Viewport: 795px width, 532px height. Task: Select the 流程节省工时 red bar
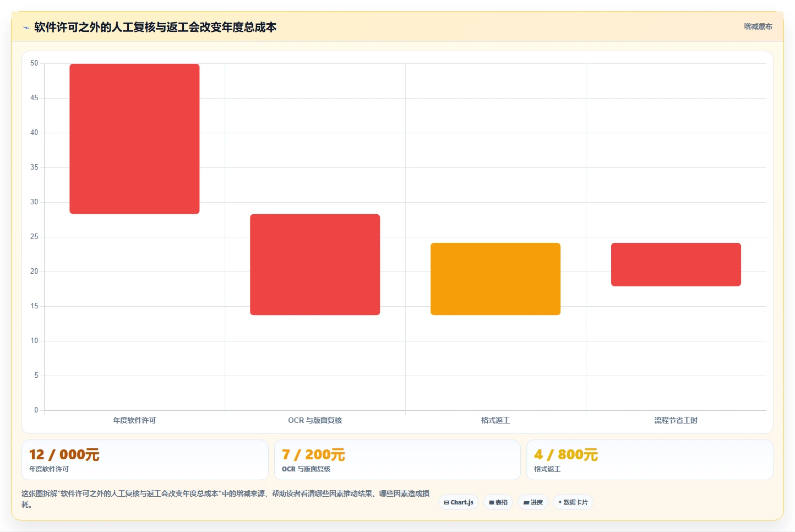[676, 264]
